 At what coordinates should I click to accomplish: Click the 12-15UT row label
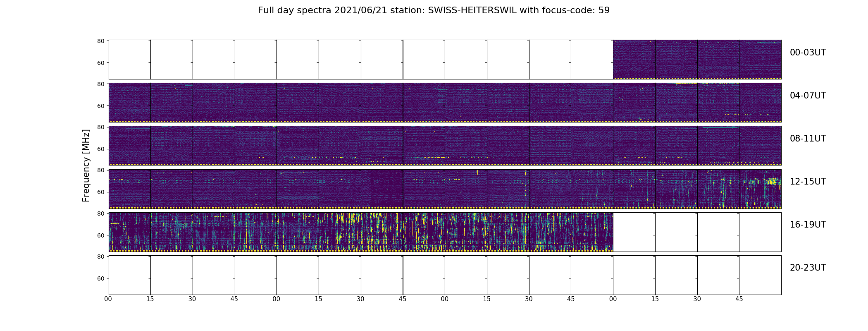click(808, 182)
